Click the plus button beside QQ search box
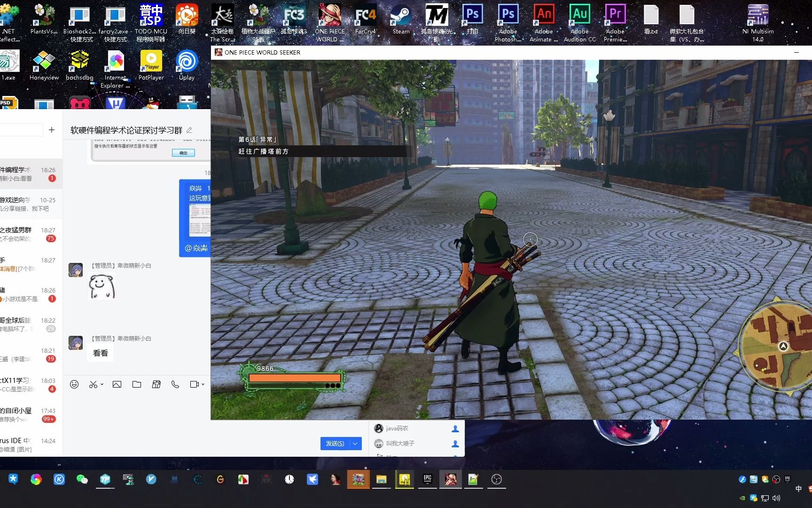 [52, 130]
